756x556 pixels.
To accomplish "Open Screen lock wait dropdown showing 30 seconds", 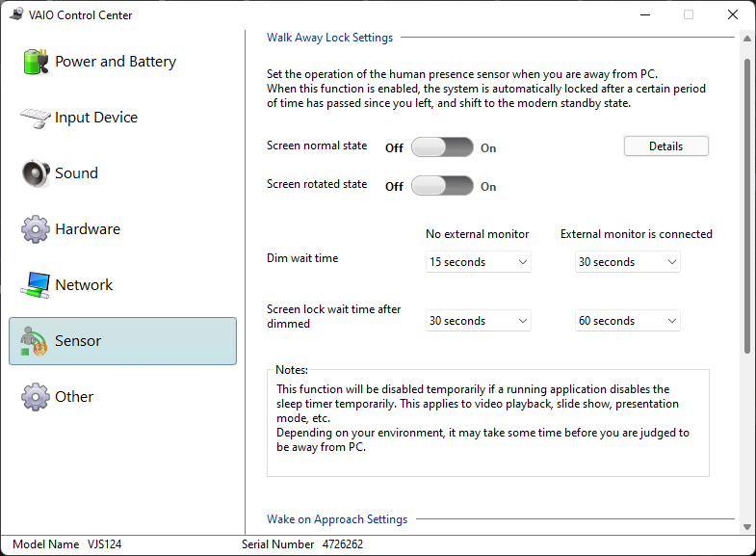I will click(x=479, y=321).
